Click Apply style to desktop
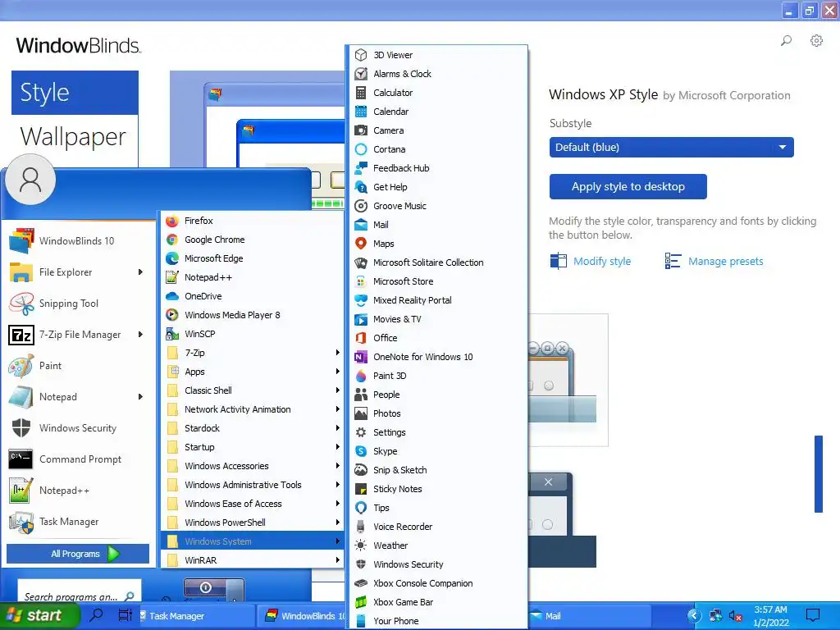Viewport: 840px width, 630px height. (628, 186)
